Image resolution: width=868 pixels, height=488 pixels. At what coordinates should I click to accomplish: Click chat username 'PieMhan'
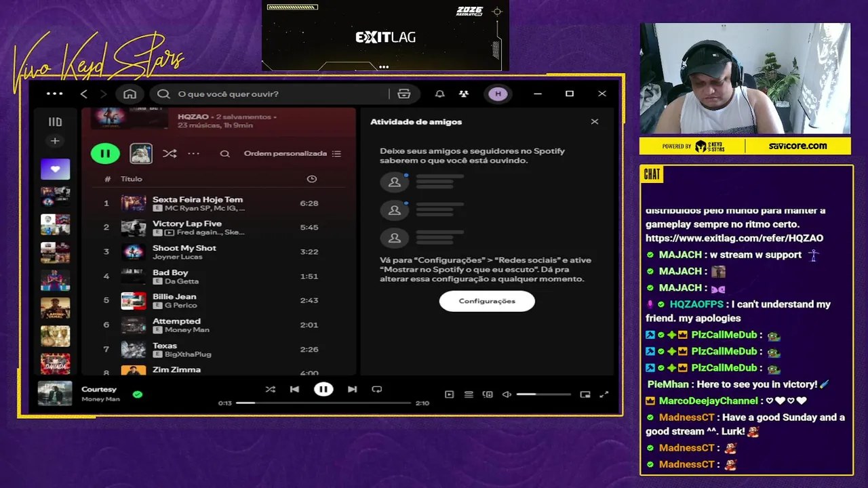668,384
